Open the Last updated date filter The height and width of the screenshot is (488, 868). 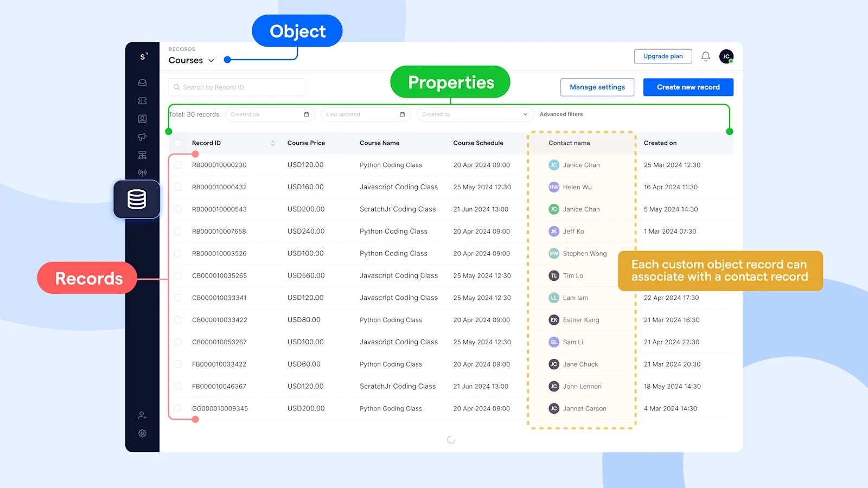[366, 114]
